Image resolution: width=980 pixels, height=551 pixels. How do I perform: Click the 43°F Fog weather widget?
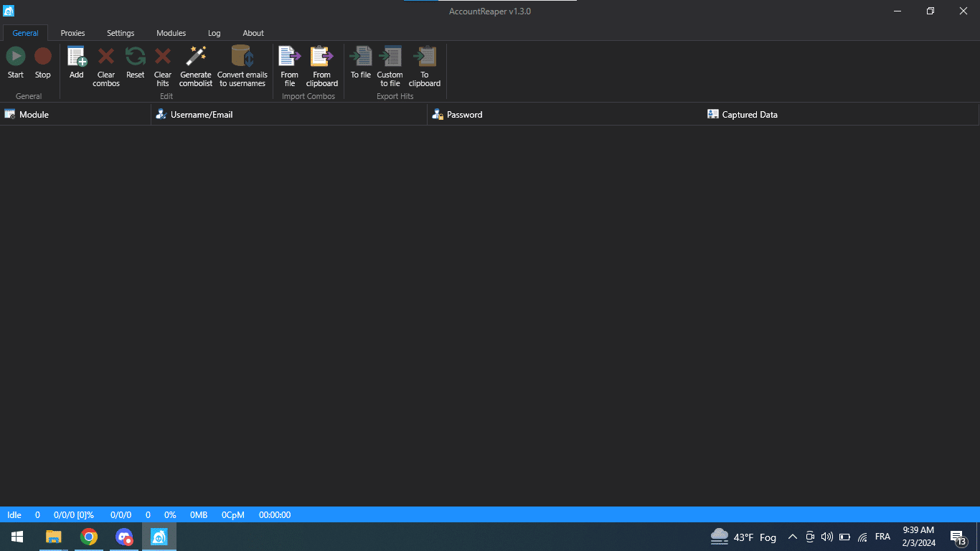point(743,537)
